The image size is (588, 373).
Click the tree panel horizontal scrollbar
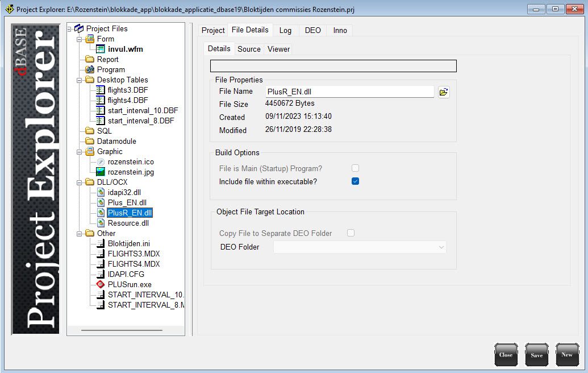coord(122,330)
